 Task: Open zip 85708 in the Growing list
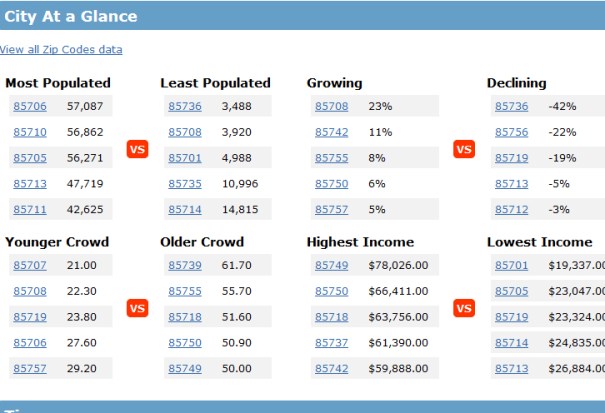click(x=331, y=106)
